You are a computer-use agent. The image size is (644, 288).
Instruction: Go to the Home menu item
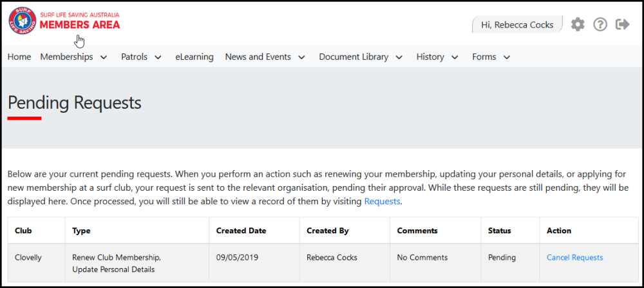coord(19,57)
